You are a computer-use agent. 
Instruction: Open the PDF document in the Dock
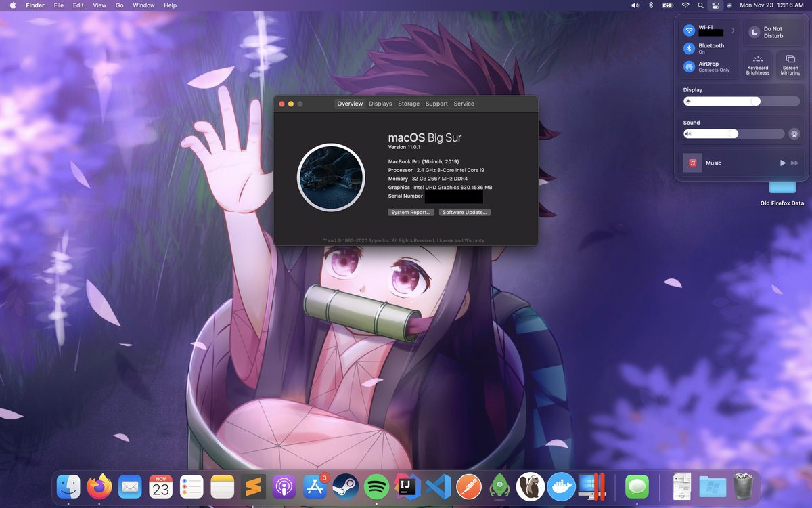tap(682, 486)
